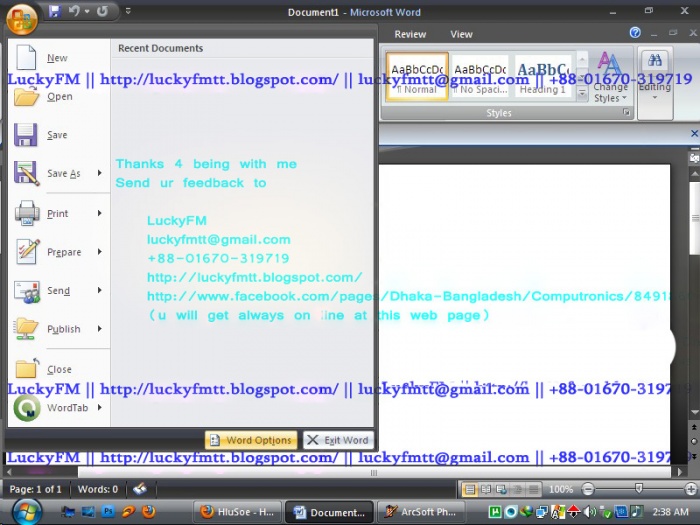Click the Windows Start orb
The image size is (700, 525).
click(20, 511)
